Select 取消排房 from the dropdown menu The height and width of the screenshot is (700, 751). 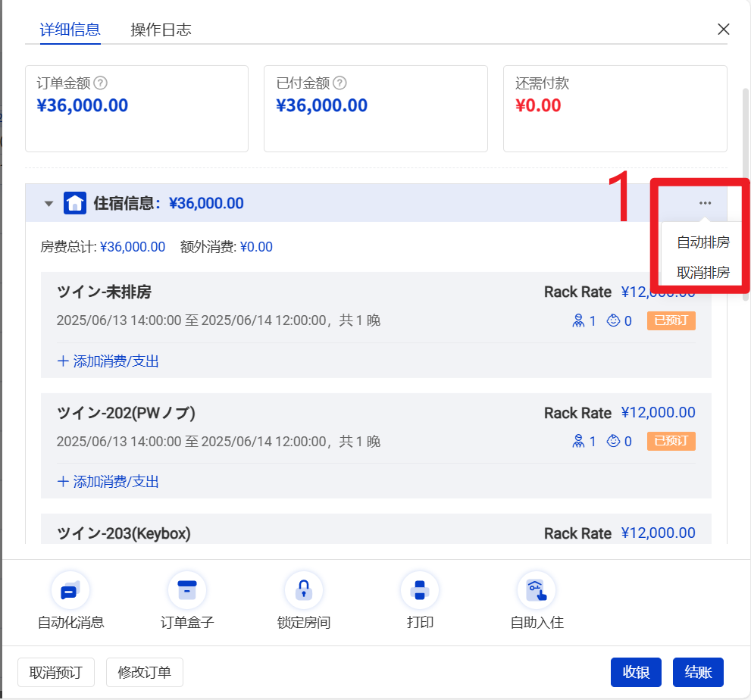tap(702, 273)
